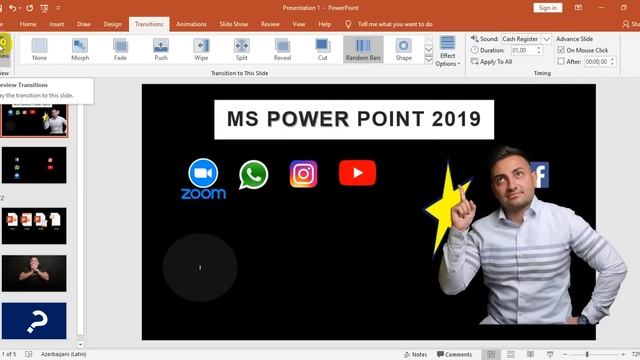Screen dimensions: 640x360
Task: Select slide 1 thumbnail with man and star
Action: pos(34,120)
